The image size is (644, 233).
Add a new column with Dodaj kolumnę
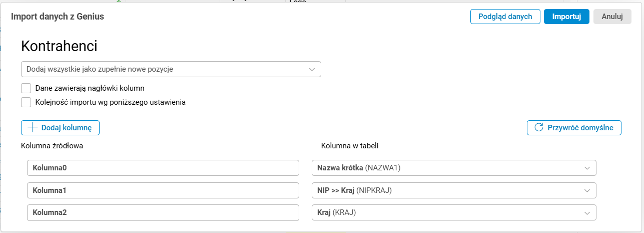point(61,128)
